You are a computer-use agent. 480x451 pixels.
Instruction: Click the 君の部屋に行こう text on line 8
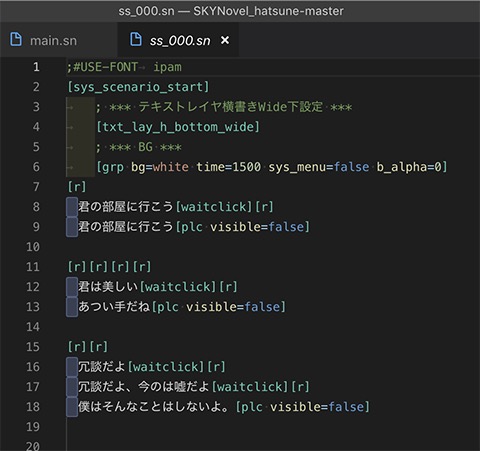click(126, 207)
